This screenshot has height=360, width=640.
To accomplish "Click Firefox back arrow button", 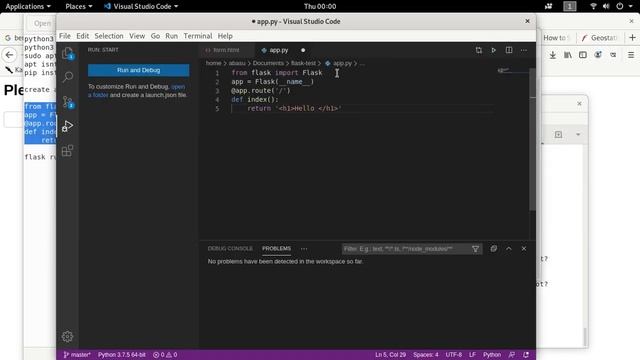I will coord(9,55).
